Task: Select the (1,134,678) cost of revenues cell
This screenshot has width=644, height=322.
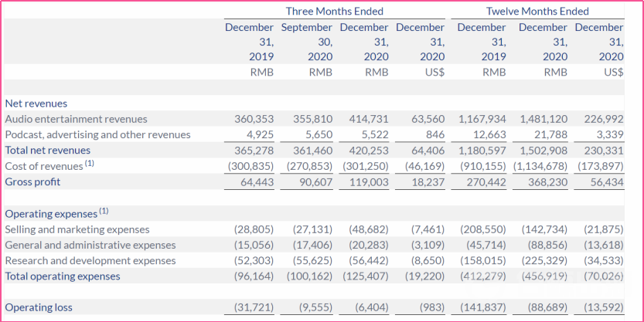Action: (x=540, y=166)
